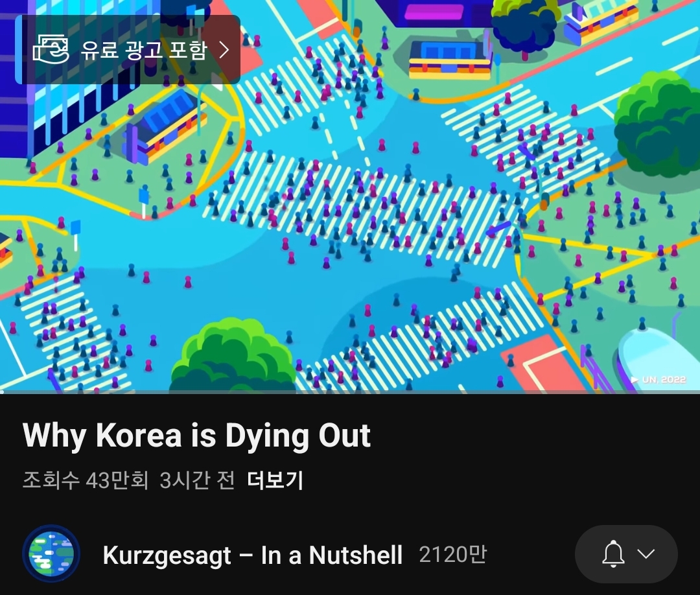Tap the 조회수 43만회 view count
Image resolution: width=700 pixels, height=595 pixels.
[x=86, y=480]
